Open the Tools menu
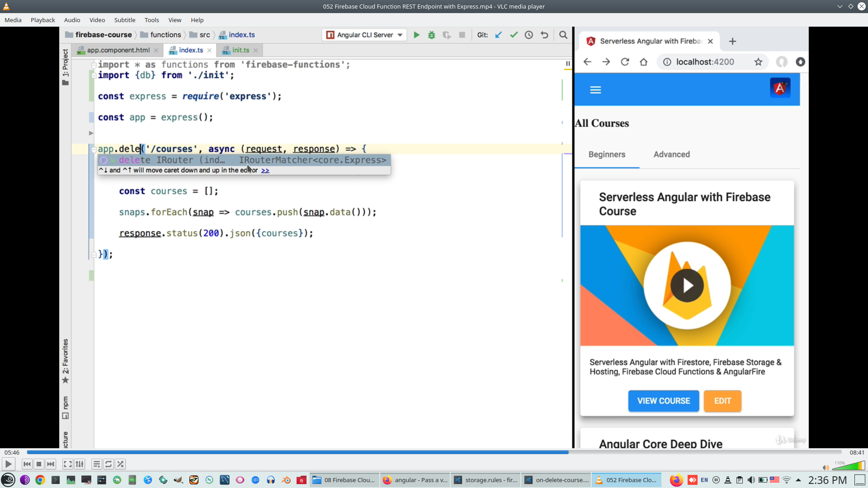 [x=151, y=20]
